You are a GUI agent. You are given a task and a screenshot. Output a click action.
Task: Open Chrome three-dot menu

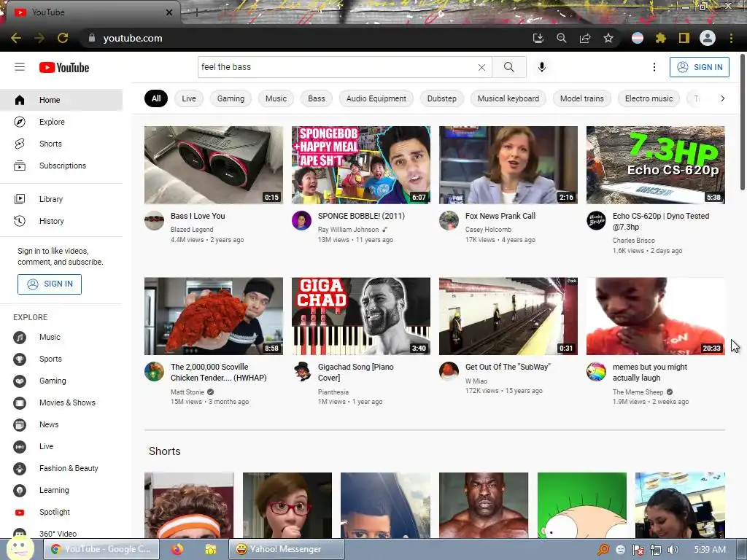pos(731,38)
